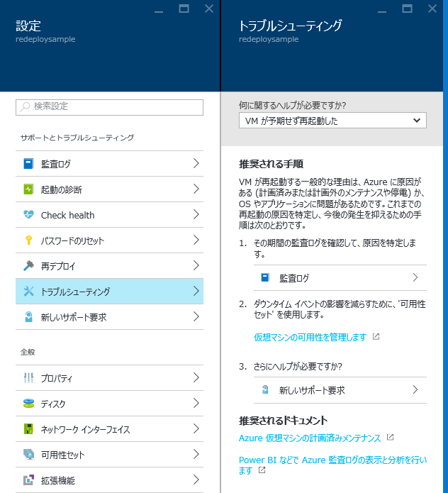Expand the プロパティ chevron

coord(196,377)
